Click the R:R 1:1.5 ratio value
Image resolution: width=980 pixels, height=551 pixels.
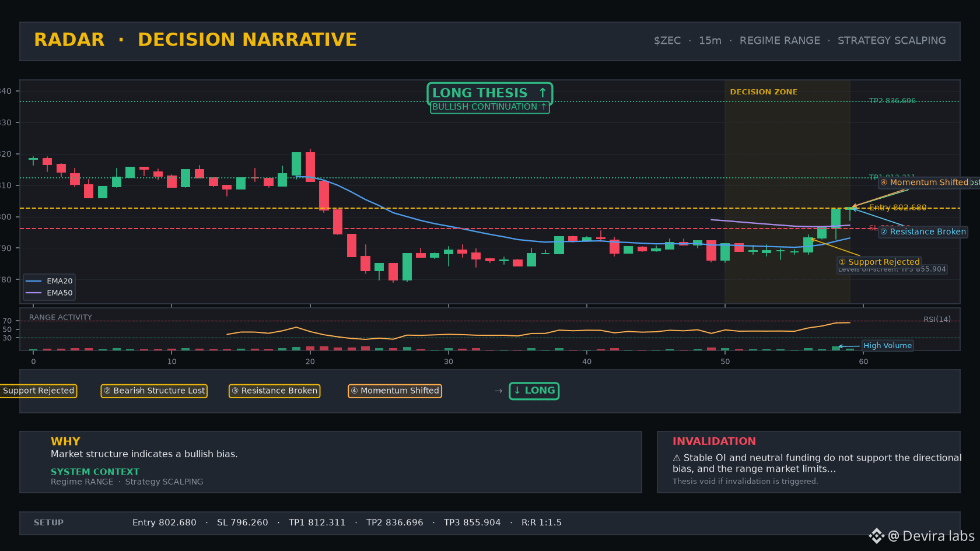coord(541,523)
